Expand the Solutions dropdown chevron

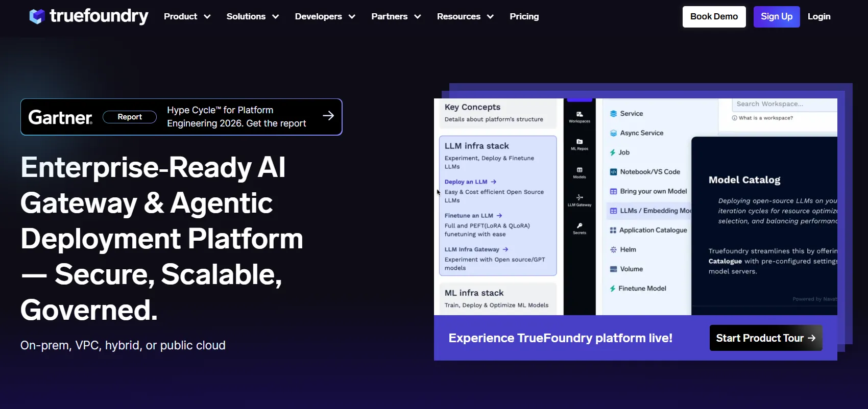coord(276,17)
